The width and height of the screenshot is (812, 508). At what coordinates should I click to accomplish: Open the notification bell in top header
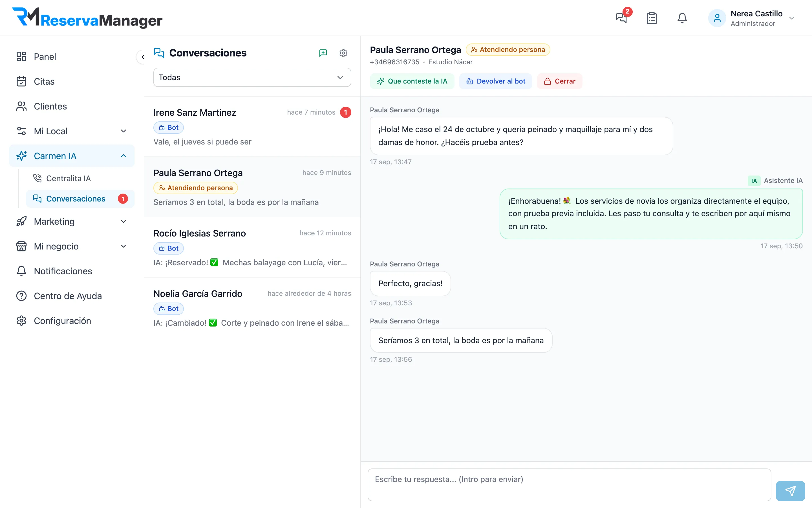[682, 18]
